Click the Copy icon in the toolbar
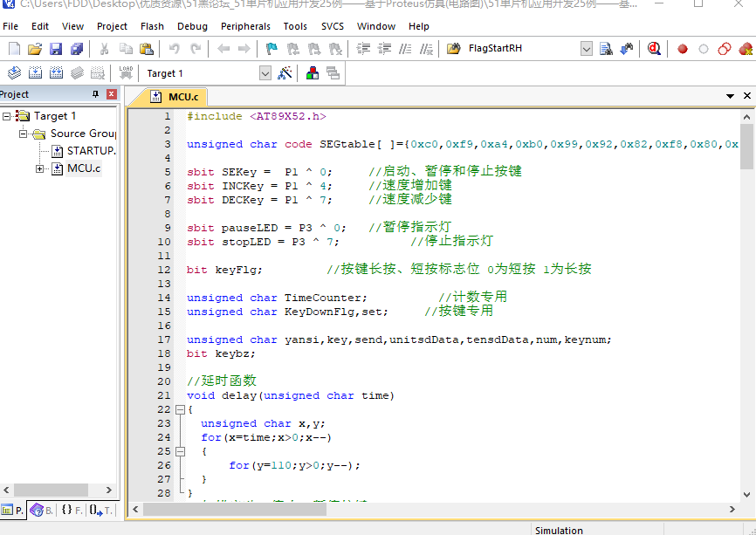The width and height of the screenshot is (756, 535). [x=126, y=49]
